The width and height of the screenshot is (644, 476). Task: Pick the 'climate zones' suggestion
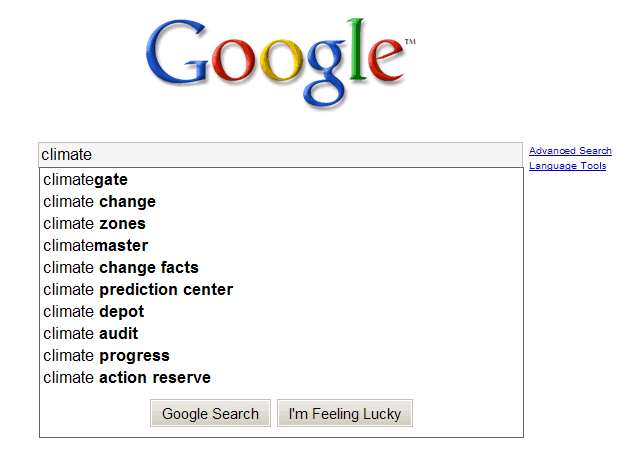tap(94, 224)
